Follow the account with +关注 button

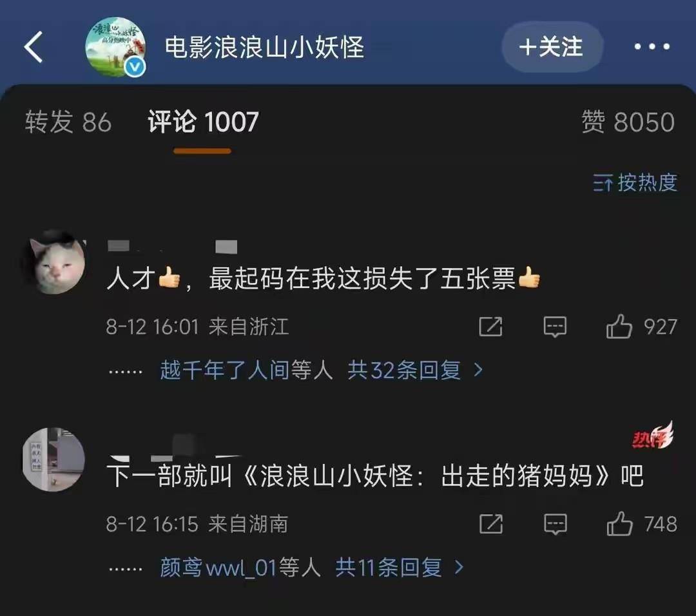552,46
